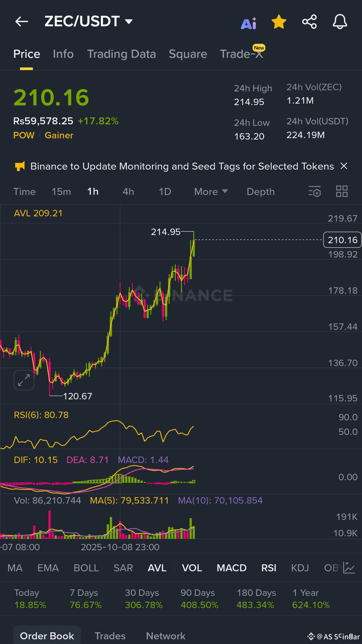Viewport: 362px width, 644px height.
Task: Select the Time chart interval
Action: 25,192
